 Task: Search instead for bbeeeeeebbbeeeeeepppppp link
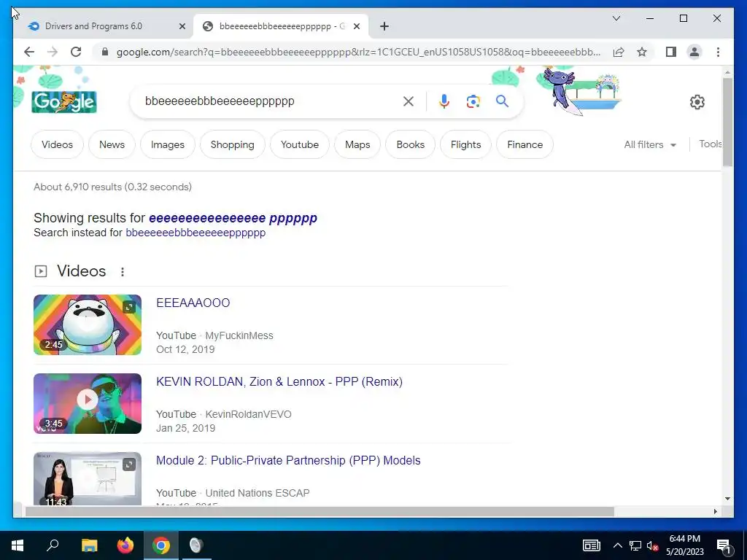click(196, 233)
